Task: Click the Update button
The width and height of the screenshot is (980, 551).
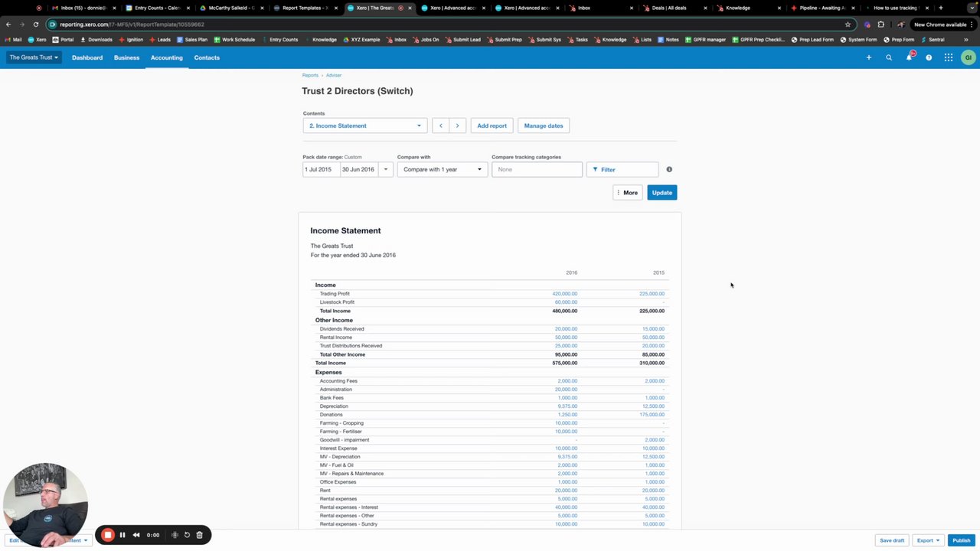Action: pos(662,193)
